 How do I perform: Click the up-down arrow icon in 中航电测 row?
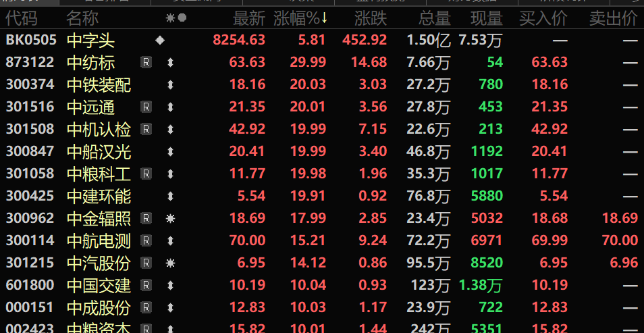[x=170, y=240]
